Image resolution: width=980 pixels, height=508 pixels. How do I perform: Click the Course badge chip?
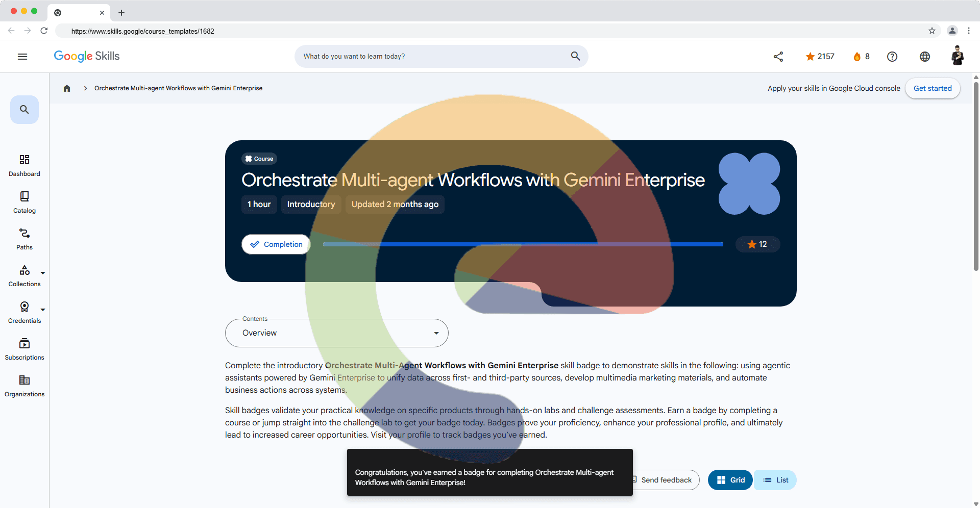coord(259,159)
